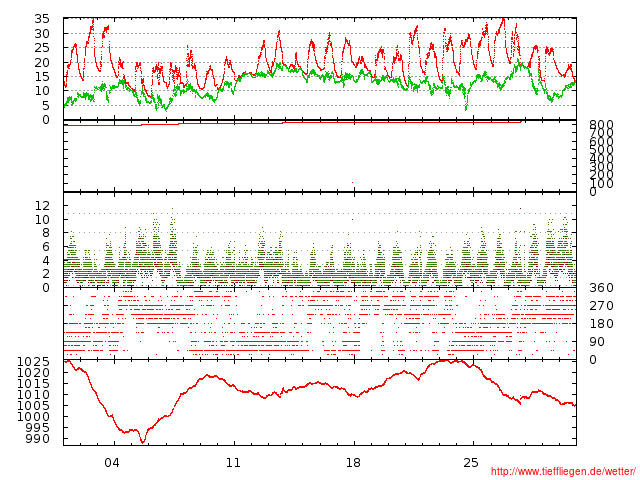Click the "90" wind direction axis label
The width and height of the screenshot is (640, 480).
click(597, 342)
